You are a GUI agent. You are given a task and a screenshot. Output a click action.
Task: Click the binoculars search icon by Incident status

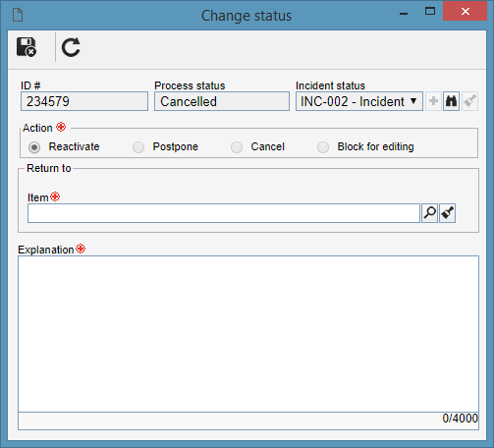[x=451, y=101]
